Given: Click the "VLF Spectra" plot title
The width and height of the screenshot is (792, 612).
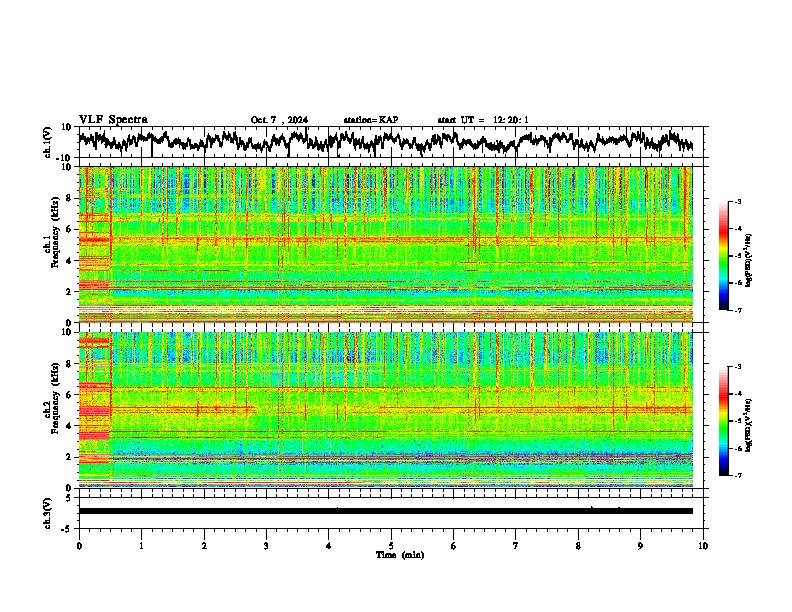Looking at the screenshot, I should click(x=113, y=120).
